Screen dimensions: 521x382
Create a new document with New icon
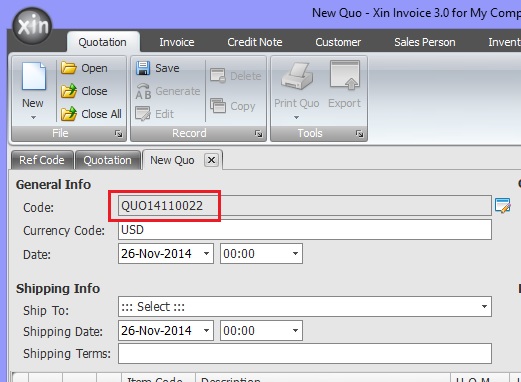point(33,76)
